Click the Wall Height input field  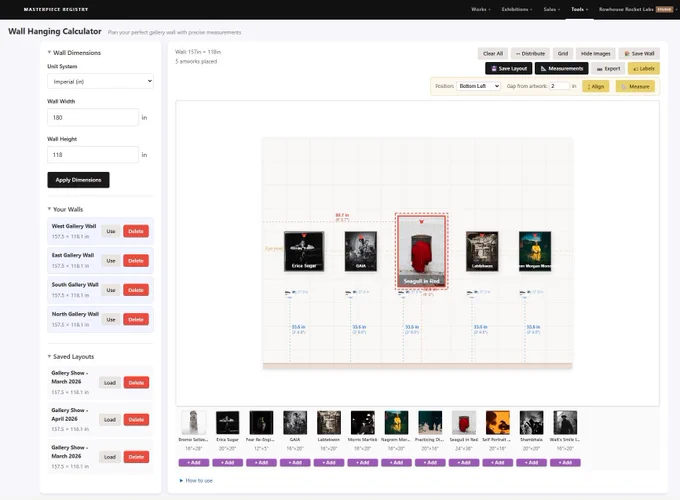pyautogui.click(x=93, y=155)
